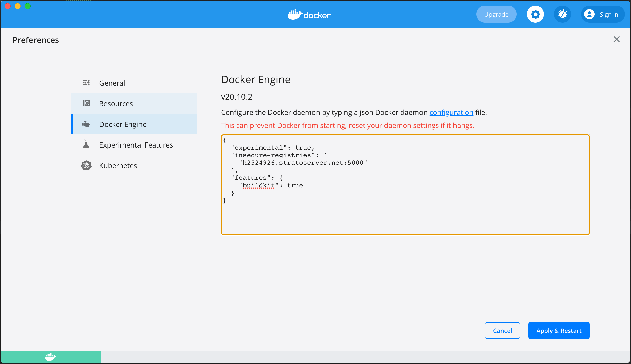The image size is (631, 364).
Task: Open Docker settings gear menu
Action: 536,14
